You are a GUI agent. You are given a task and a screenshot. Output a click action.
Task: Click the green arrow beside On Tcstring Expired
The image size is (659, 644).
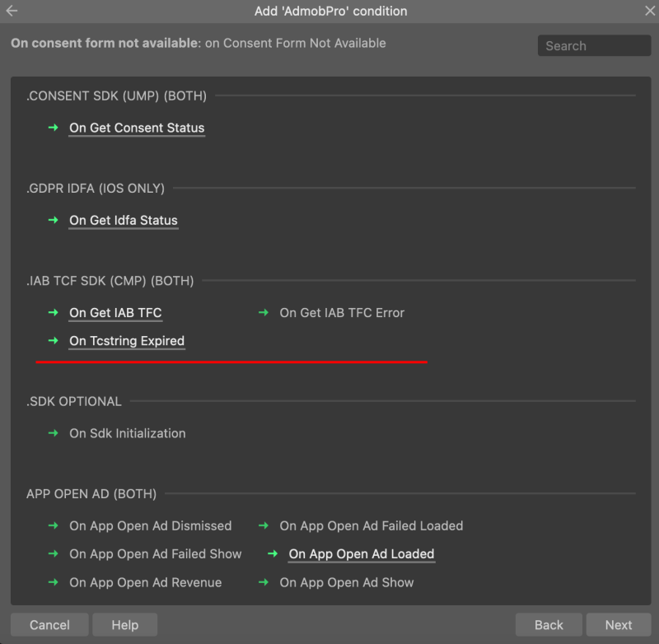click(53, 341)
